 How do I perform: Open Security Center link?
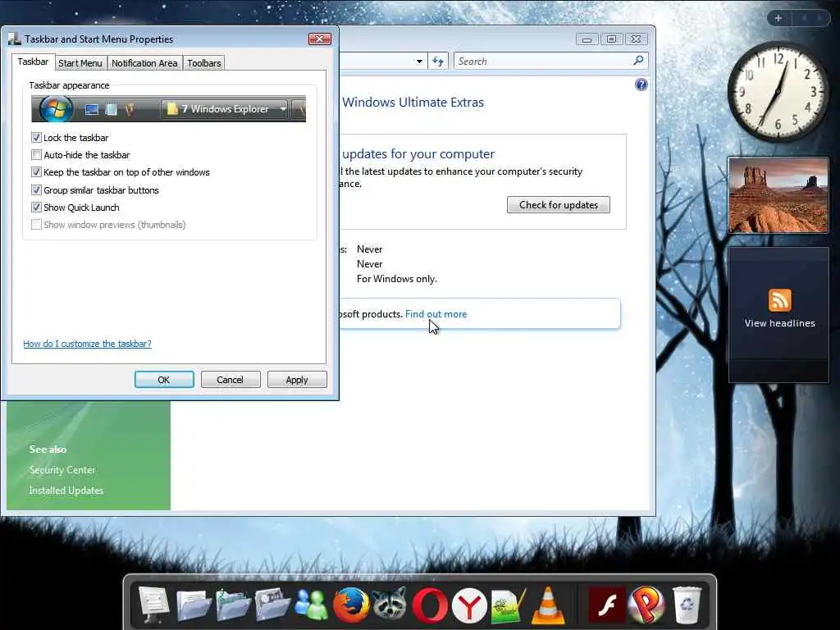(62, 470)
